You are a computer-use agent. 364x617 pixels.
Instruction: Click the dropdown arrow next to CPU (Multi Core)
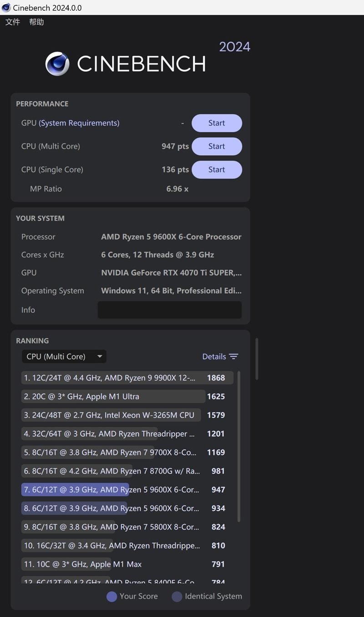[100, 356]
